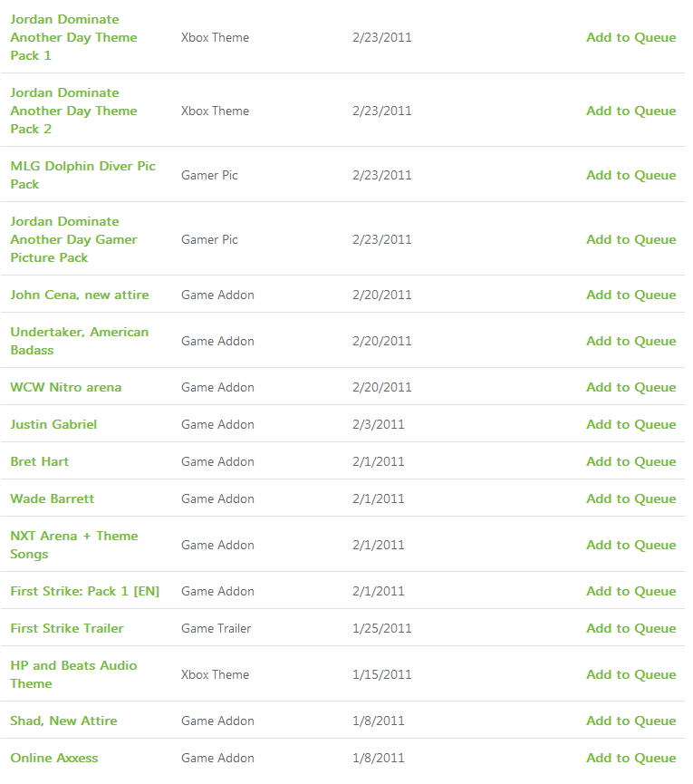Open Undertaker, American Badass link
The width and height of the screenshot is (693, 784).
point(80,341)
